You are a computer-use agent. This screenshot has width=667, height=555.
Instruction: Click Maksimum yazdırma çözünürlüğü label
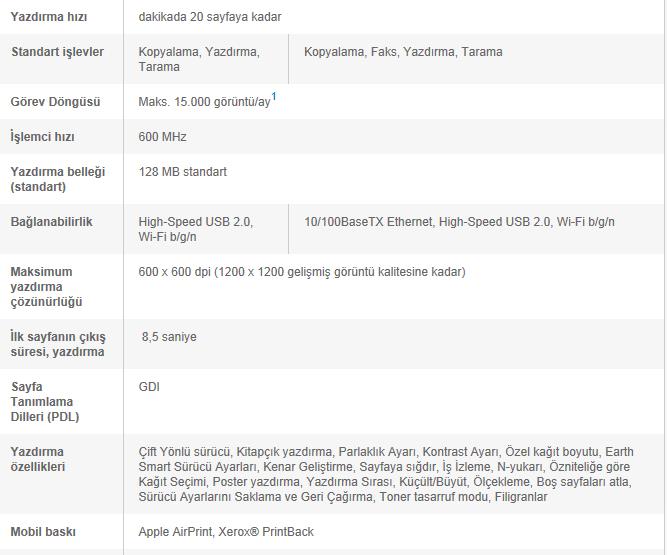pos(46,286)
